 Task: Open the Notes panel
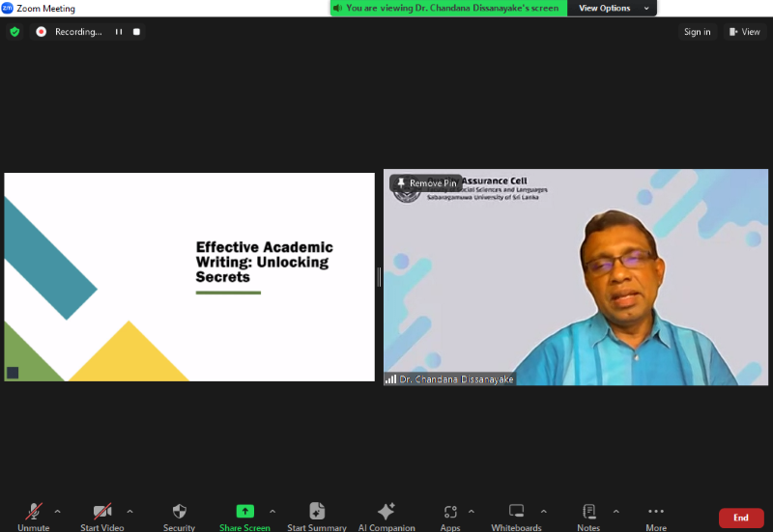[588, 513]
